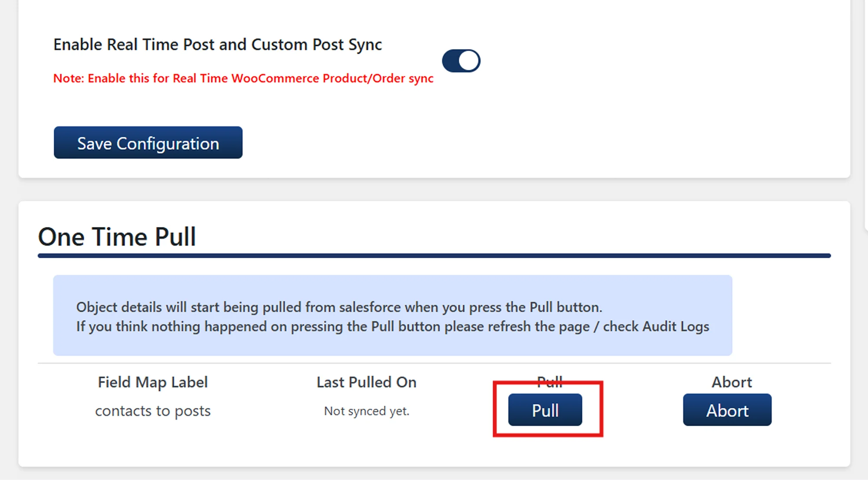Image resolution: width=868 pixels, height=480 pixels.
Task: Click the Save Configuration button
Action: [148, 143]
